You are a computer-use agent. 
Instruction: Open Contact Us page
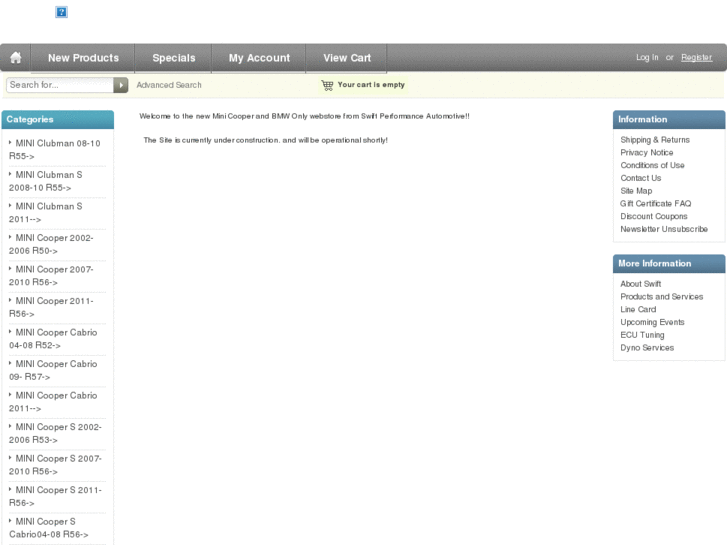tap(641, 178)
